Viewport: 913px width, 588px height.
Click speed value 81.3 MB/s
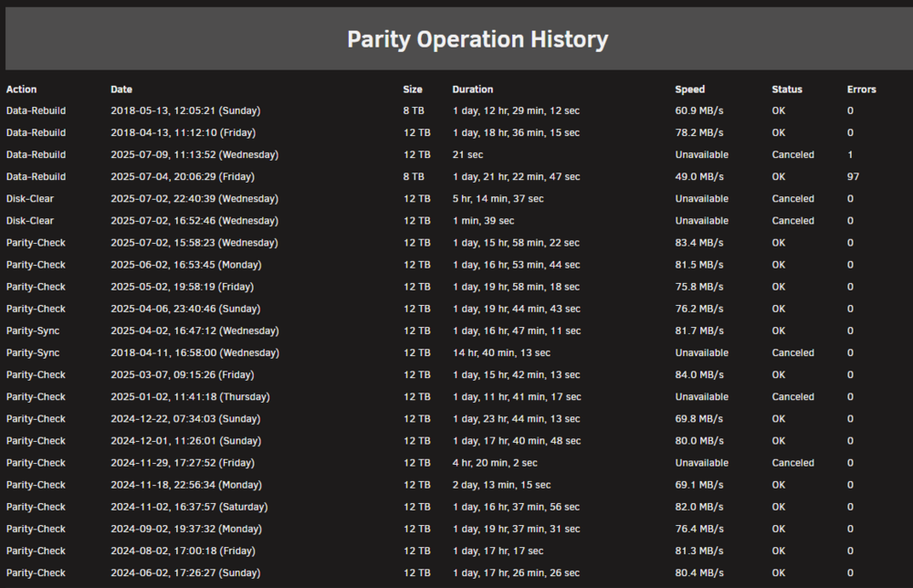(x=699, y=551)
